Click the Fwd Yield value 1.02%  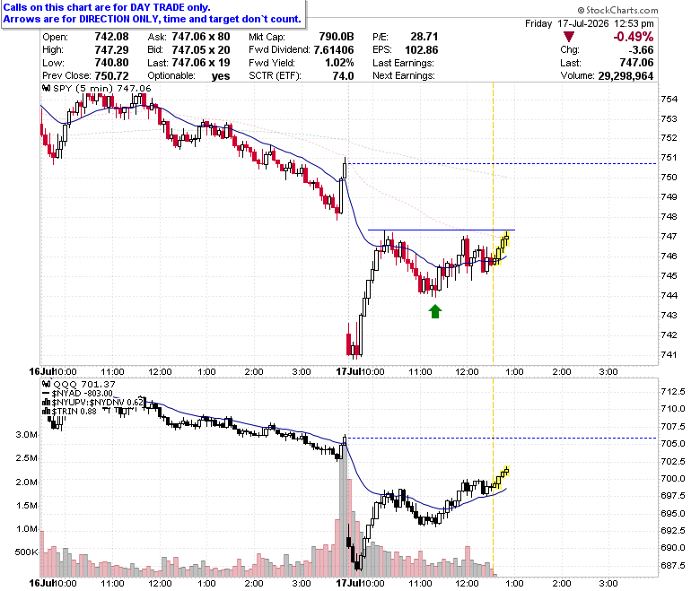[x=339, y=63]
